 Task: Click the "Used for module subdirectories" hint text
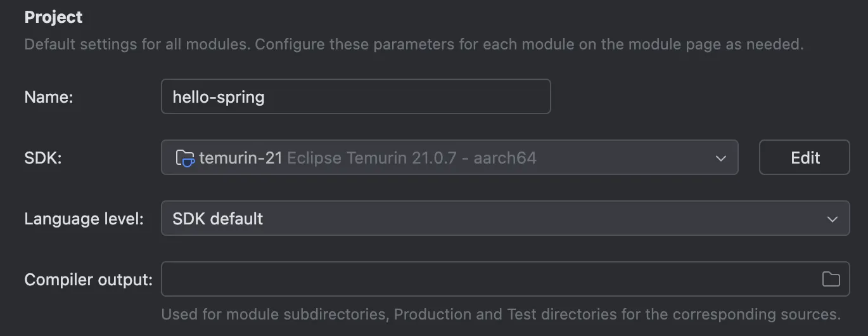point(501,314)
